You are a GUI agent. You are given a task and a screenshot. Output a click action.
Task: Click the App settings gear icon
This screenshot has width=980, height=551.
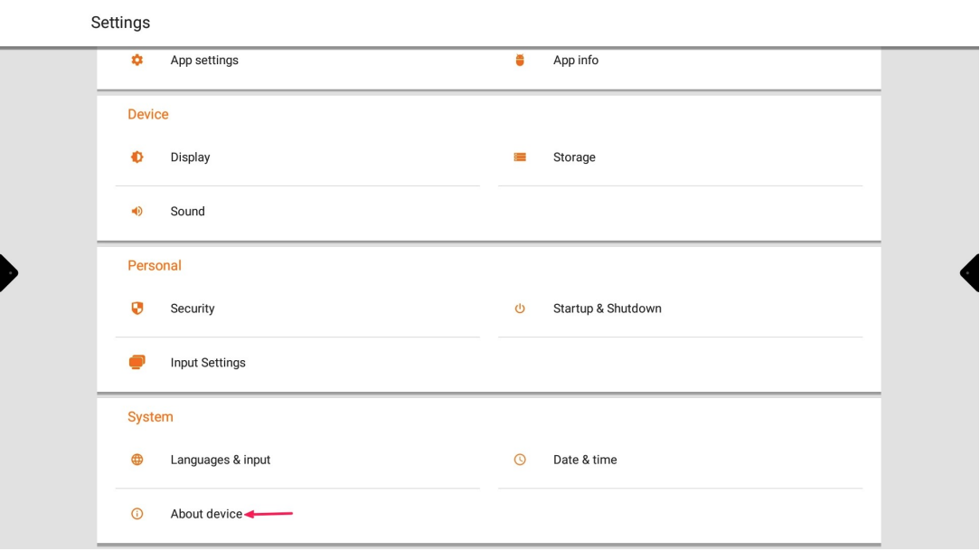tap(137, 61)
